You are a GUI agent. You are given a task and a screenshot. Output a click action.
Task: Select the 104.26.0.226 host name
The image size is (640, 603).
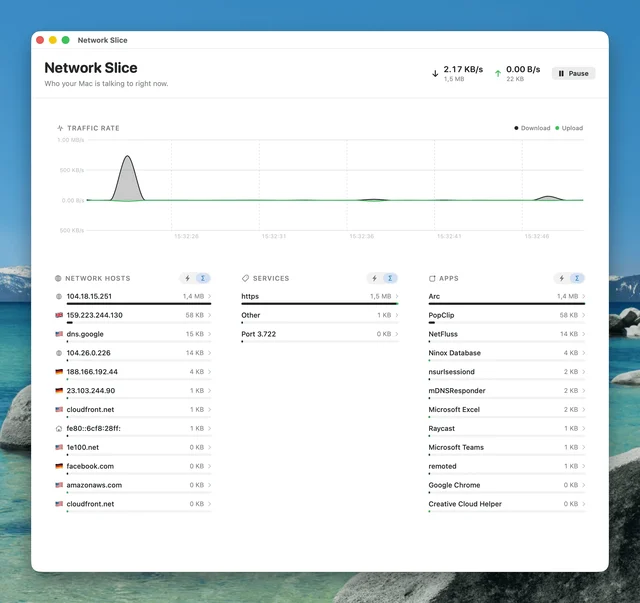tap(89, 353)
